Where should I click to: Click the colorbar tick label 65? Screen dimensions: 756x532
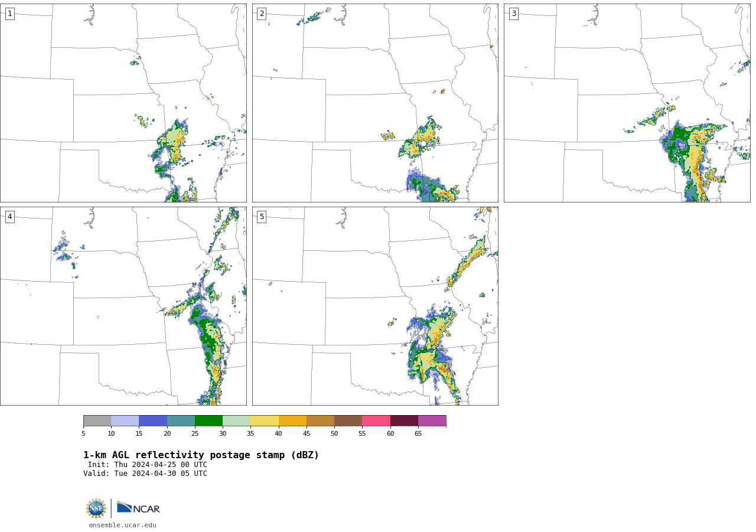(418, 433)
